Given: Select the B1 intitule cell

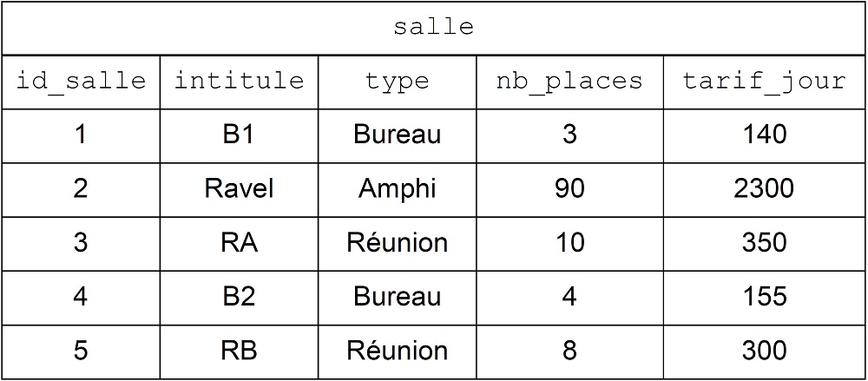Looking at the screenshot, I should 239,135.
